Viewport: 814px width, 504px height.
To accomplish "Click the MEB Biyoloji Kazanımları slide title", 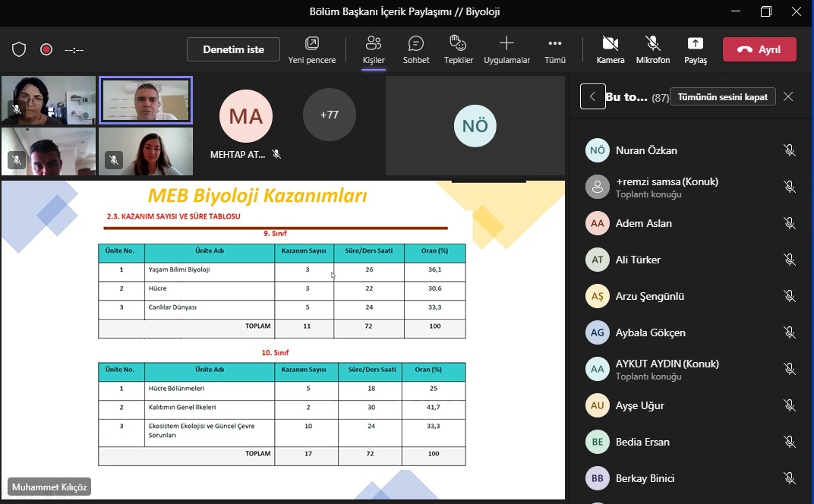I will pyautogui.click(x=257, y=196).
